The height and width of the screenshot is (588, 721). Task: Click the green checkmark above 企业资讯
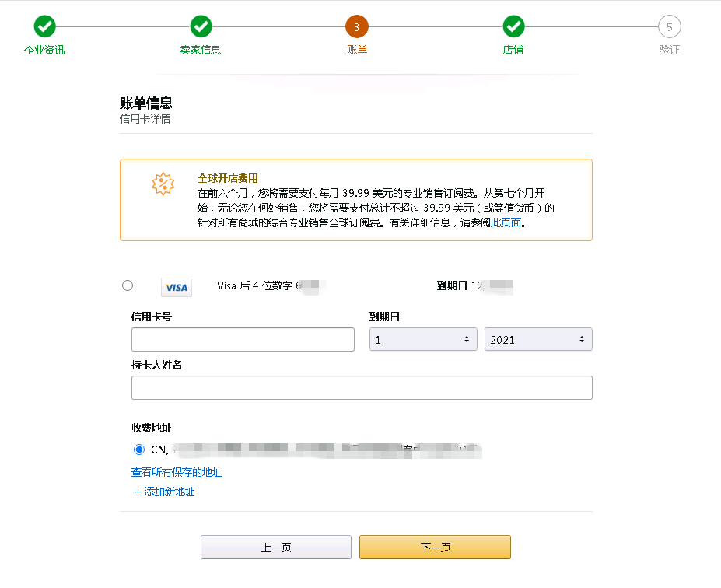[44, 26]
